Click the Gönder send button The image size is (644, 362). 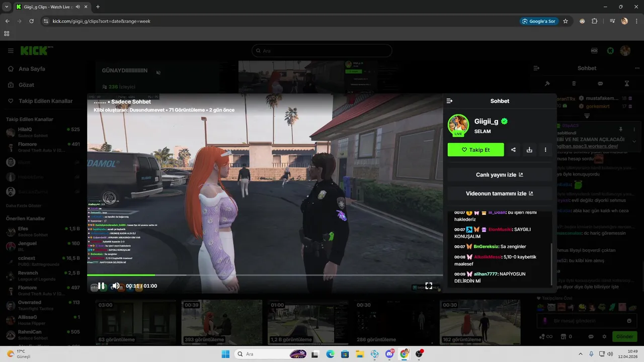(x=624, y=336)
